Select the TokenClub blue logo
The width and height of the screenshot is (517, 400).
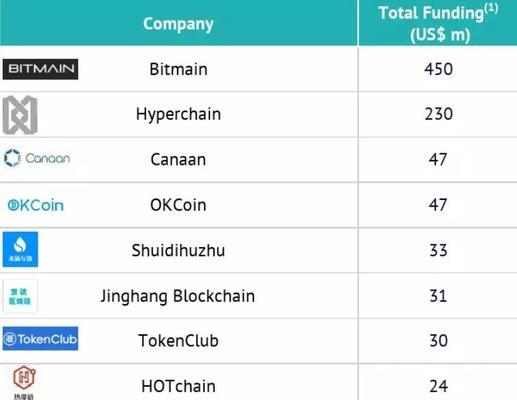click(x=40, y=339)
